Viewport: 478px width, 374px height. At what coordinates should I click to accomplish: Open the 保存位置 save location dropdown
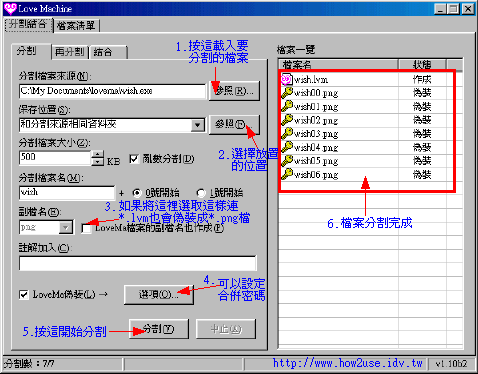tap(198, 125)
